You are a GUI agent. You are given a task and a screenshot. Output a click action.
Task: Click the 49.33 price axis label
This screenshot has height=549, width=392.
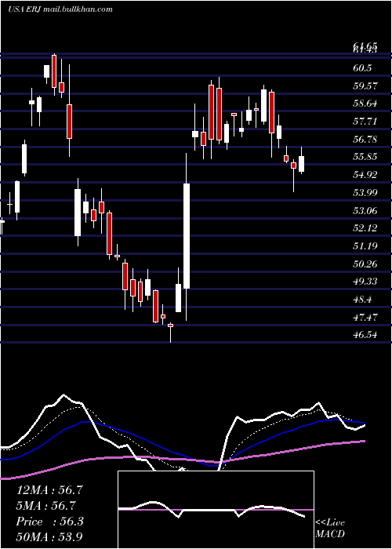pyautogui.click(x=365, y=282)
